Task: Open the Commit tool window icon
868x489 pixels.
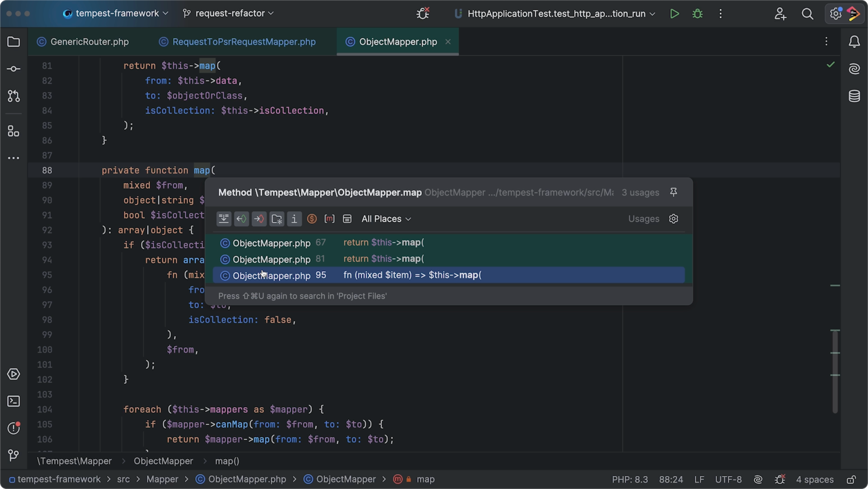Action: click(13, 69)
